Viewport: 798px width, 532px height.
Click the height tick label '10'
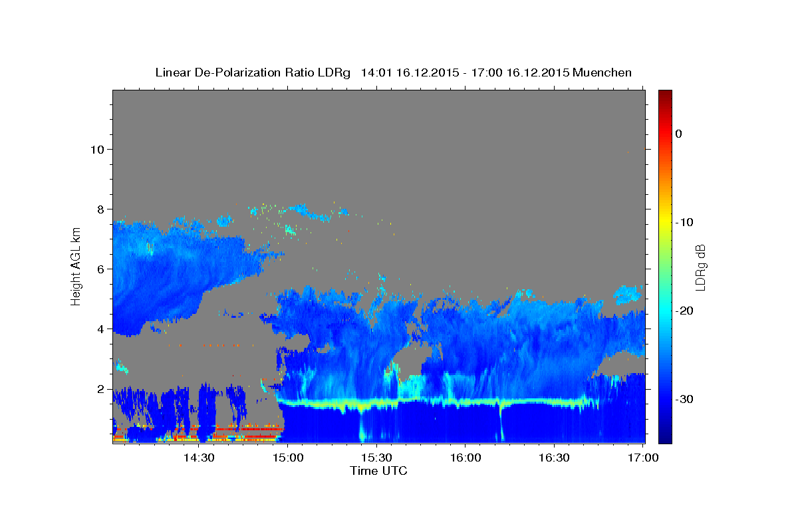click(98, 149)
